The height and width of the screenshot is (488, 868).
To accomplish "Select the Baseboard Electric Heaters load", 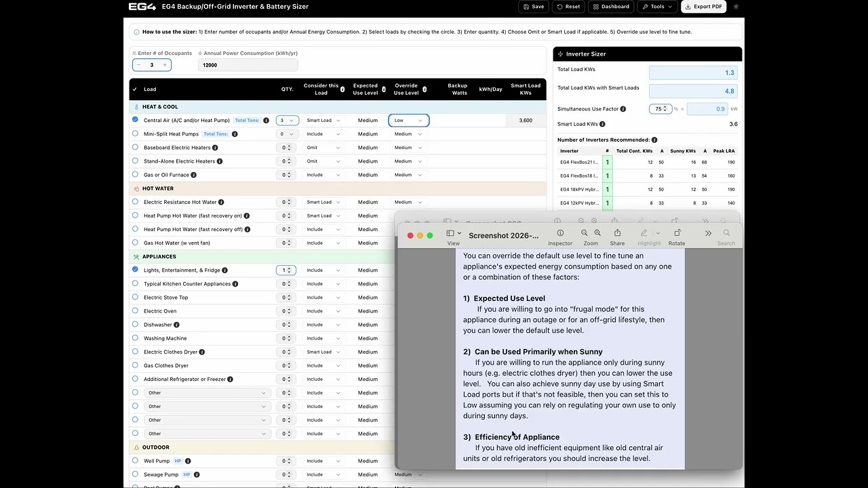I will click(135, 147).
